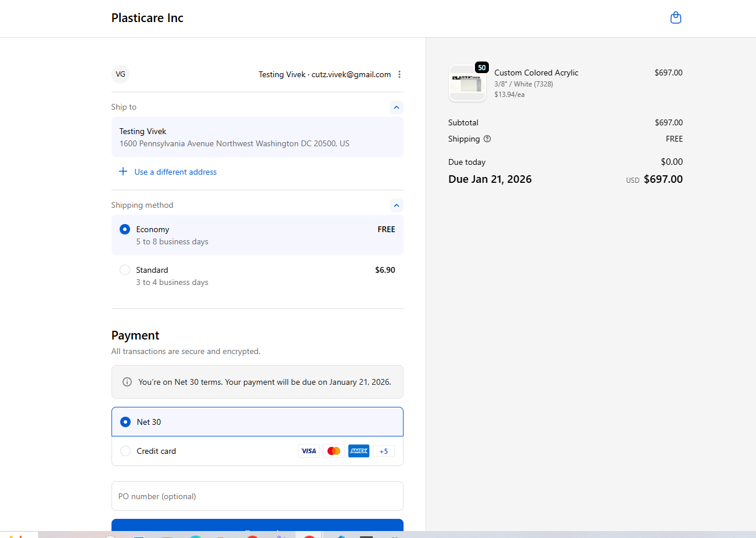Click the VG user avatar

[x=120, y=74]
